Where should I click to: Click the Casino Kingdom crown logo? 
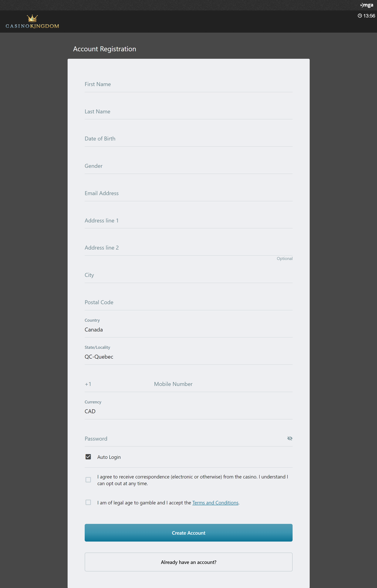click(x=32, y=21)
